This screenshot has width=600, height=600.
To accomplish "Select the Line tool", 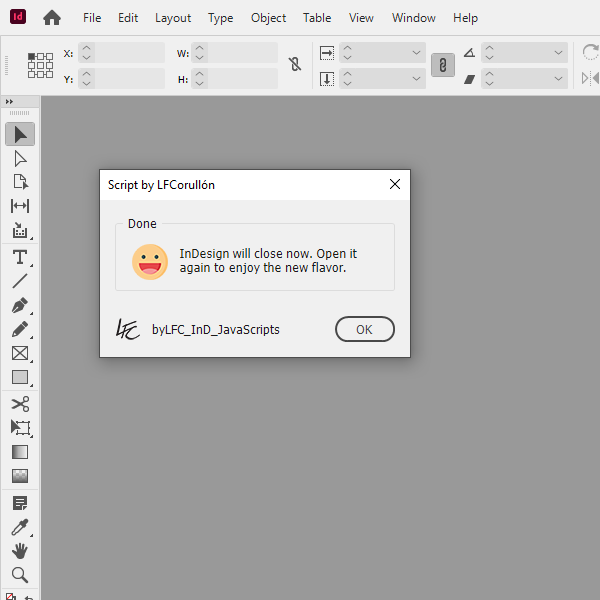I will (x=20, y=281).
